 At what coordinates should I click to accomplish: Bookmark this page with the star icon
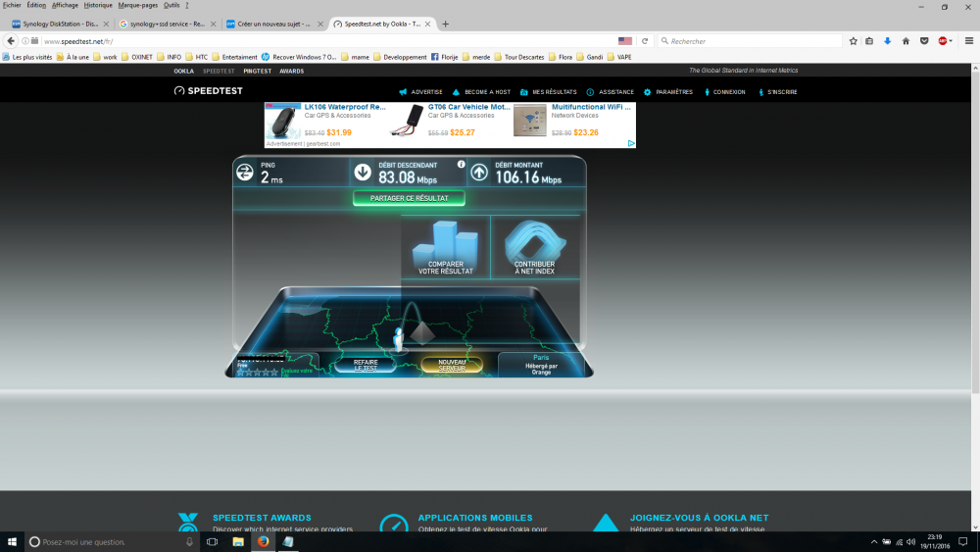[854, 41]
